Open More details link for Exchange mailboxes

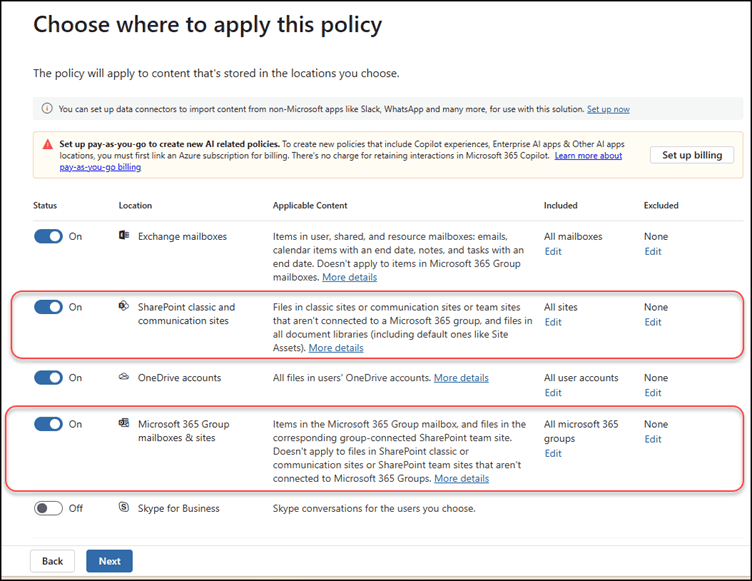(x=350, y=277)
